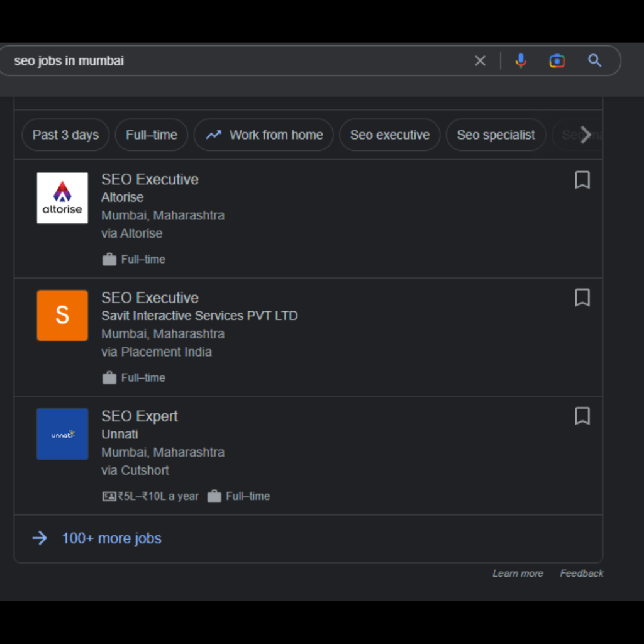Screen dimensions: 644x644
Task: Apply the 'Work from home' filter chip
Action: [264, 135]
